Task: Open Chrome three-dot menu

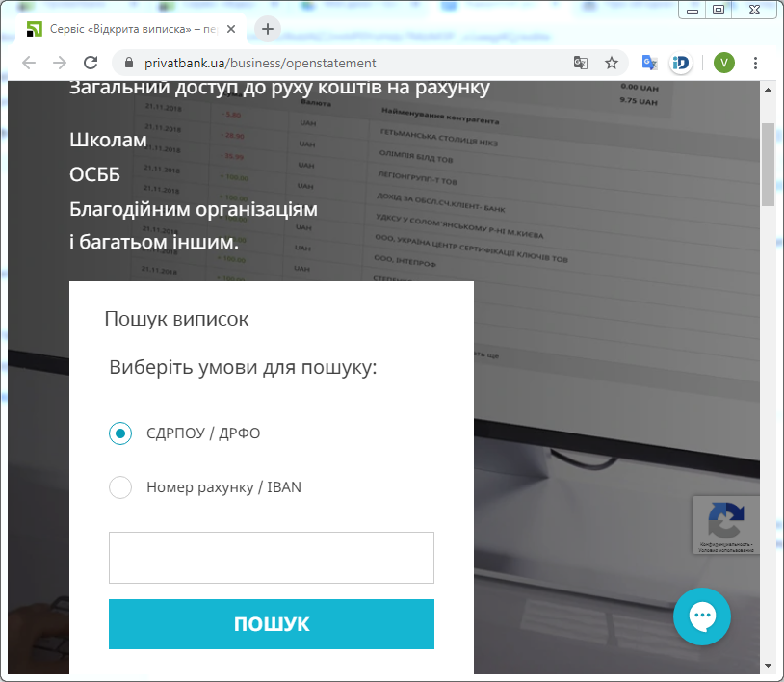Action: pos(755,63)
